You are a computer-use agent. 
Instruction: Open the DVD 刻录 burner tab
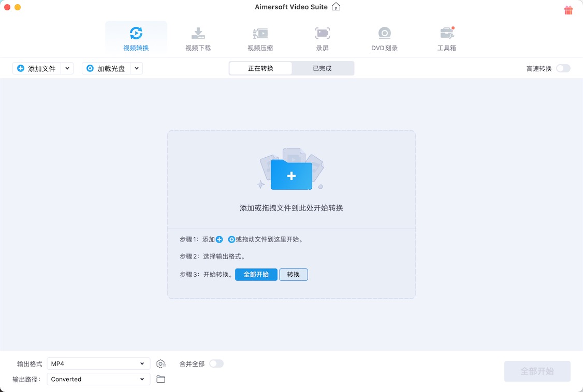[x=384, y=38]
